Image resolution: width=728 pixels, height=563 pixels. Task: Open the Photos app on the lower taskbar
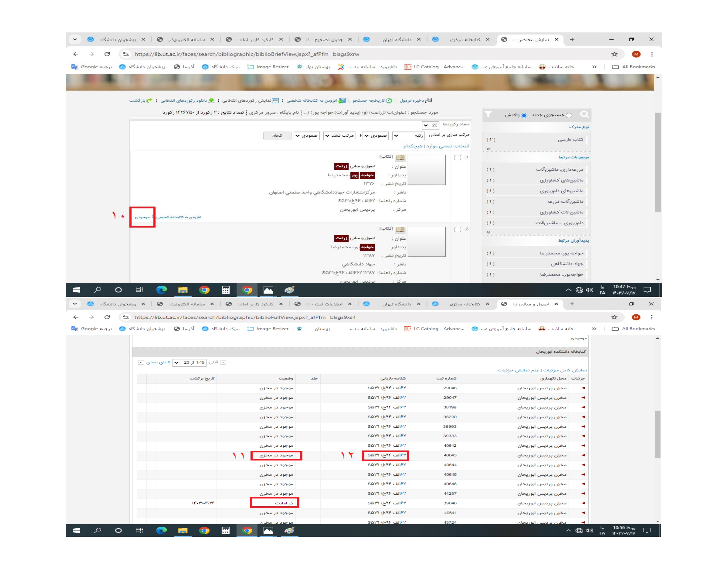(x=268, y=530)
